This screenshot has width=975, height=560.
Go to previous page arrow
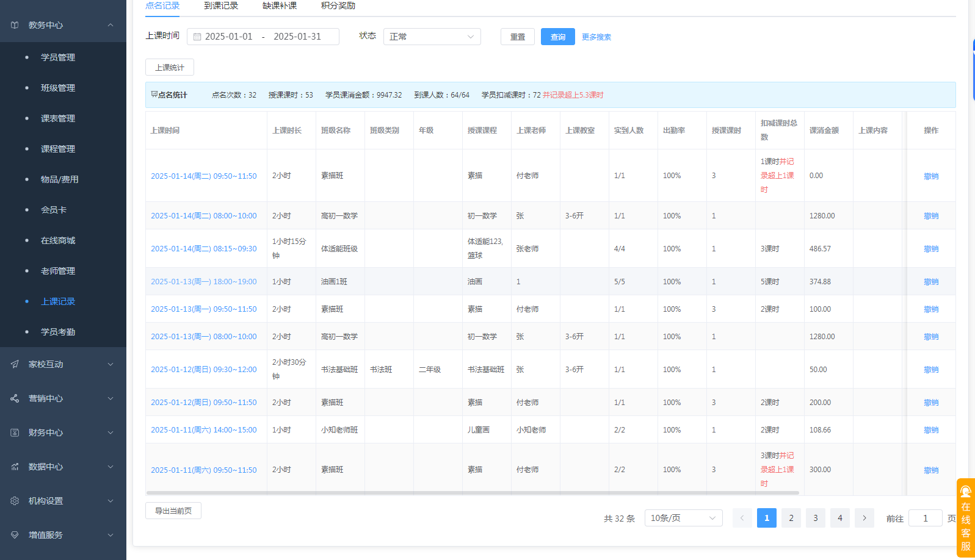(742, 518)
